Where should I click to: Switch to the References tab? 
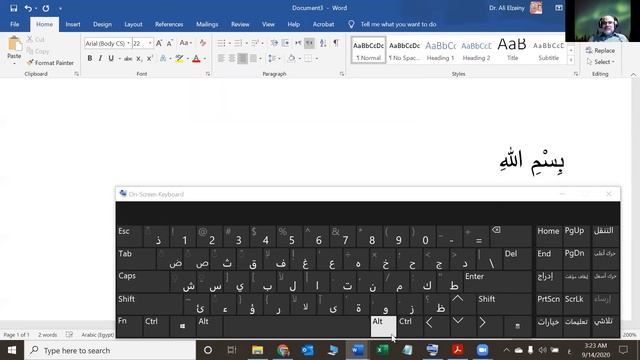pyautogui.click(x=169, y=24)
